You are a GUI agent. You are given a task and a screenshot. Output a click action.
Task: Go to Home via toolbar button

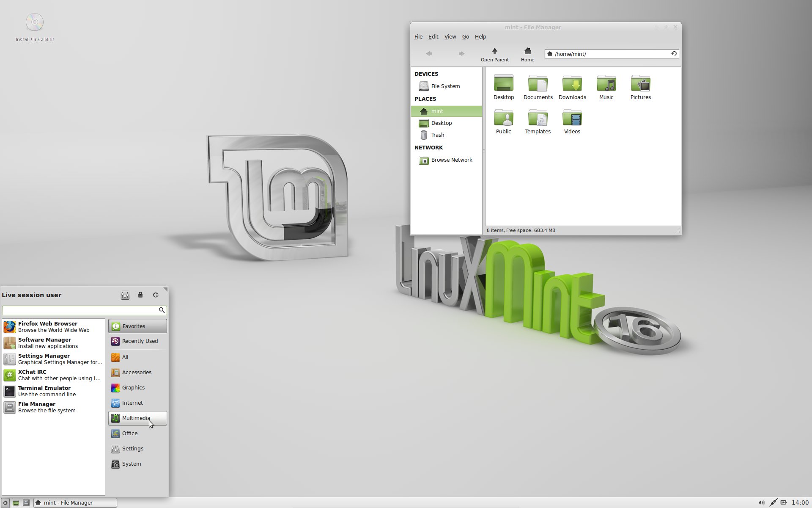(527, 55)
